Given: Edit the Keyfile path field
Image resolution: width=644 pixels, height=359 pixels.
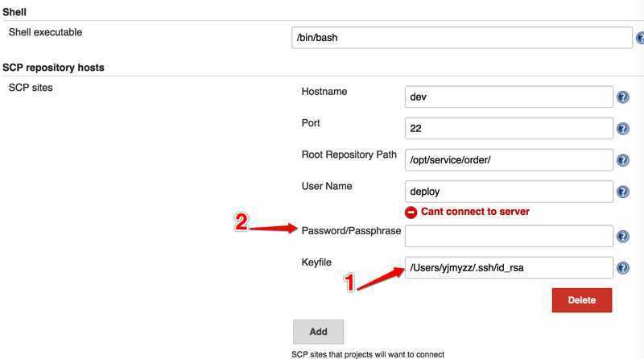Looking at the screenshot, I should pos(509,268).
